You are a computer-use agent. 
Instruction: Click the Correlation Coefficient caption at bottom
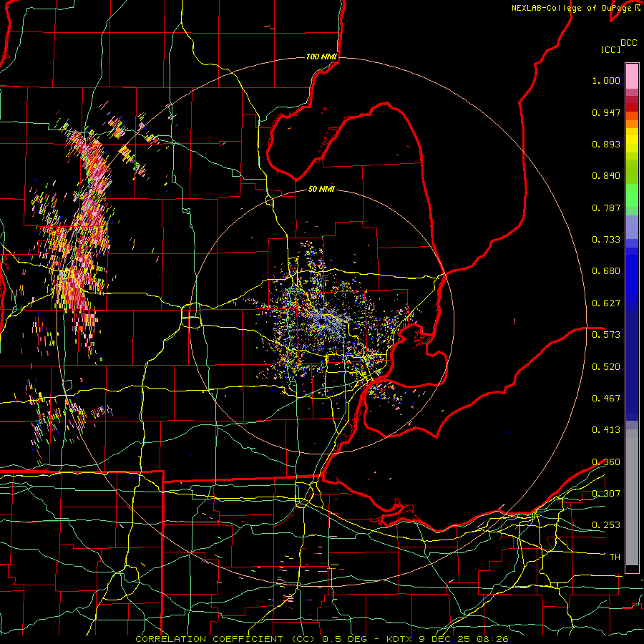tap(322, 639)
